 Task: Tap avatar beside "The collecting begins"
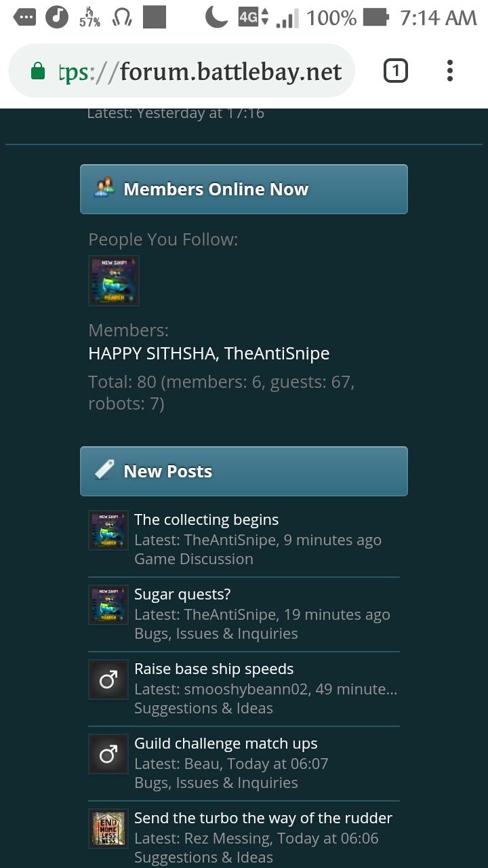click(108, 530)
